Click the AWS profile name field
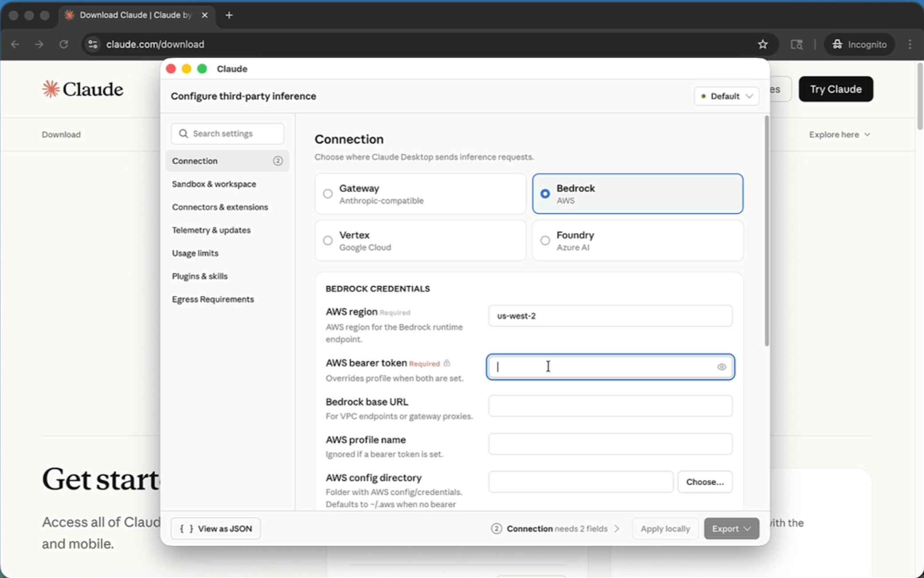The height and width of the screenshot is (578, 924). pos(610,444)
